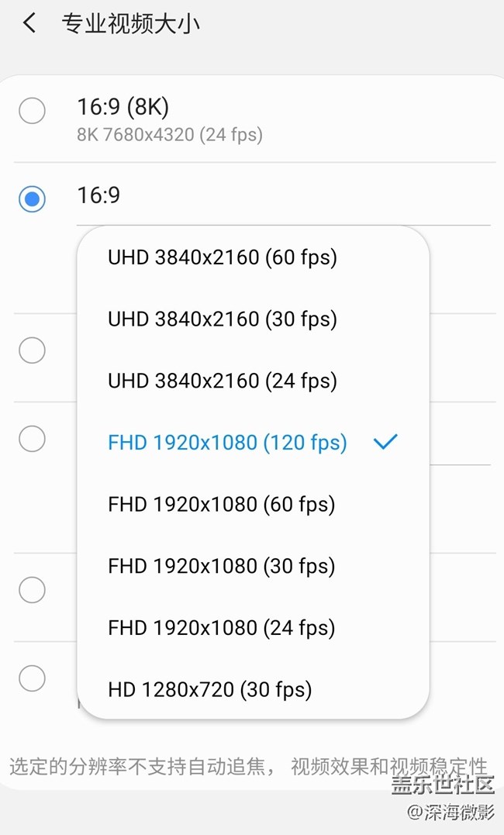Choose UHD 3840x2160 (30 fps) option
The width and height of the screenshot is (504, 835).
pyautogui.click(x=221, y=319)
